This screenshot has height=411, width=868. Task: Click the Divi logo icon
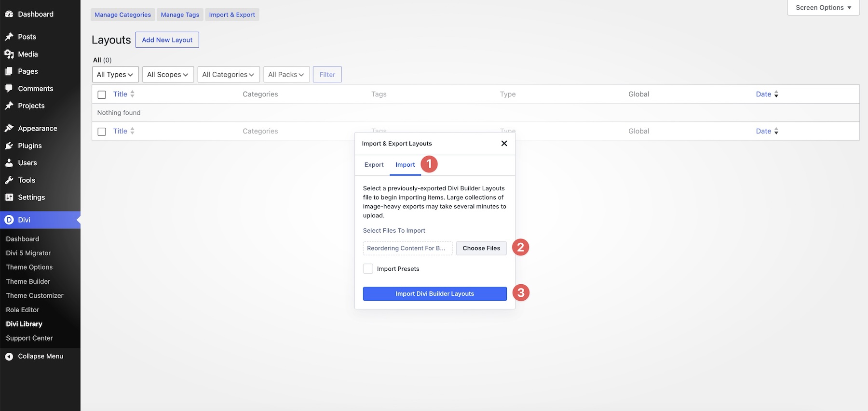[x=9, y=220]
